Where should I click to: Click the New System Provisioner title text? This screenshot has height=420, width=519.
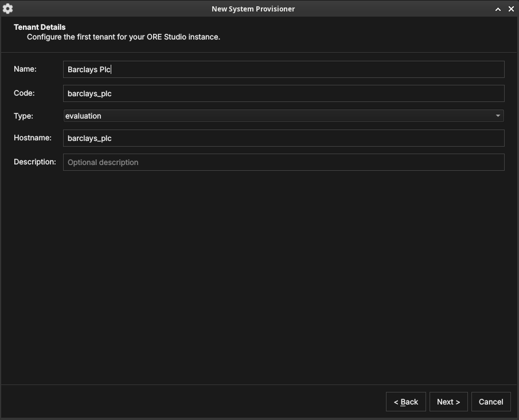click(253, 9)
